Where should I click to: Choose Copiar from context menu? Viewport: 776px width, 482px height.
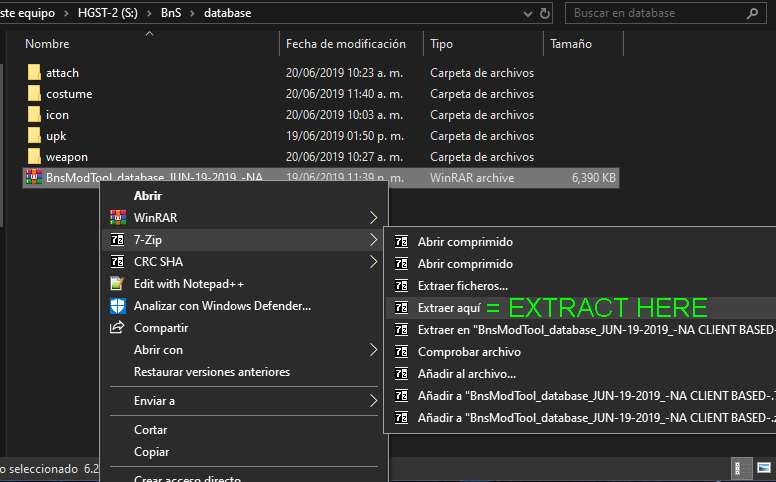coord(151,452)
